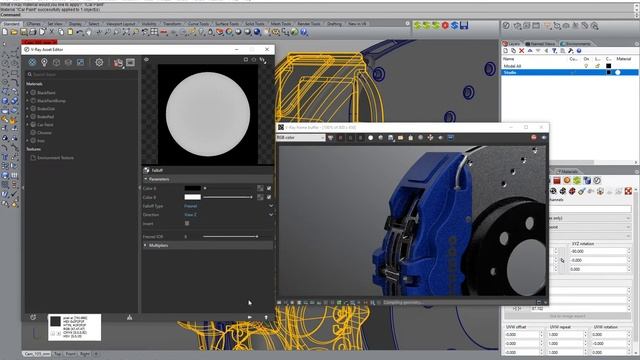Toggle Model All layer lock icon
Viewport: 640px width, 360px height.
(597, 66)
